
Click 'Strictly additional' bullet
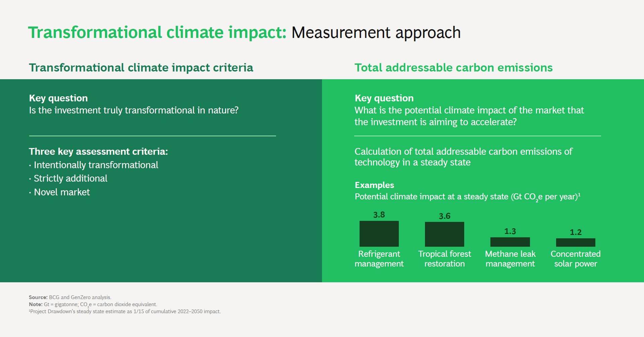coord(70,179)
